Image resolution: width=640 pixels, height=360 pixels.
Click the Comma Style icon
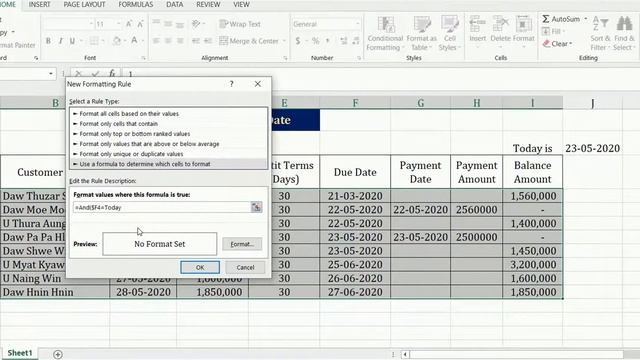328,41
